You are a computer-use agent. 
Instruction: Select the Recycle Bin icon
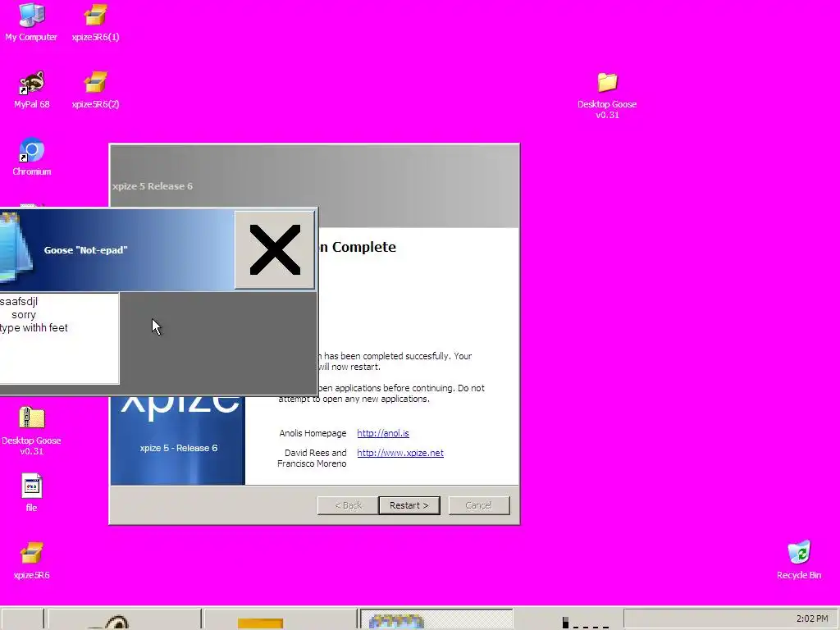pos(799,560)
